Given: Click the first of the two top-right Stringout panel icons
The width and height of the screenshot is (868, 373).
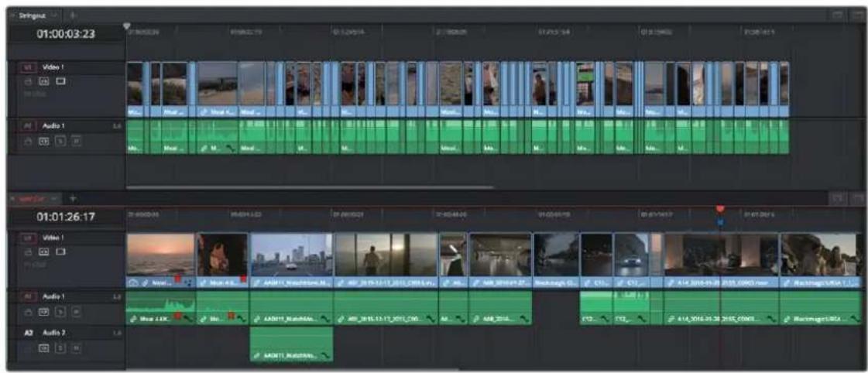Looking at the screenshot, I should click(839, 15).
